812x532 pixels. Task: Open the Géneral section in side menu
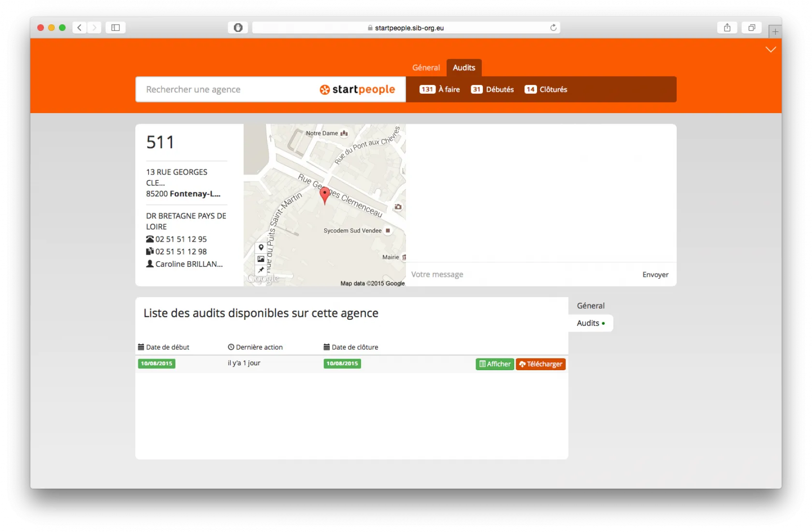590,306
